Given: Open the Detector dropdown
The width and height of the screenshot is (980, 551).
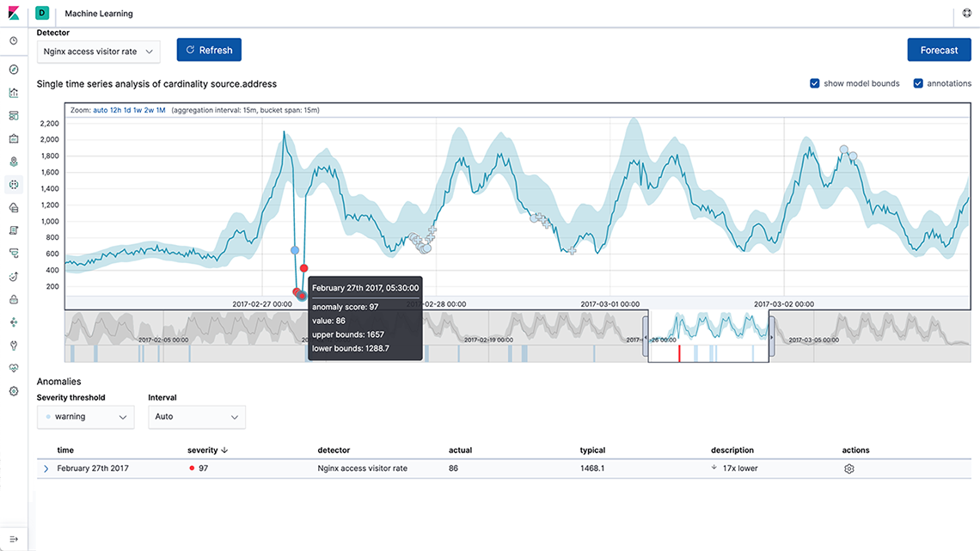Looking at the screenshot, I should (98, 52).
